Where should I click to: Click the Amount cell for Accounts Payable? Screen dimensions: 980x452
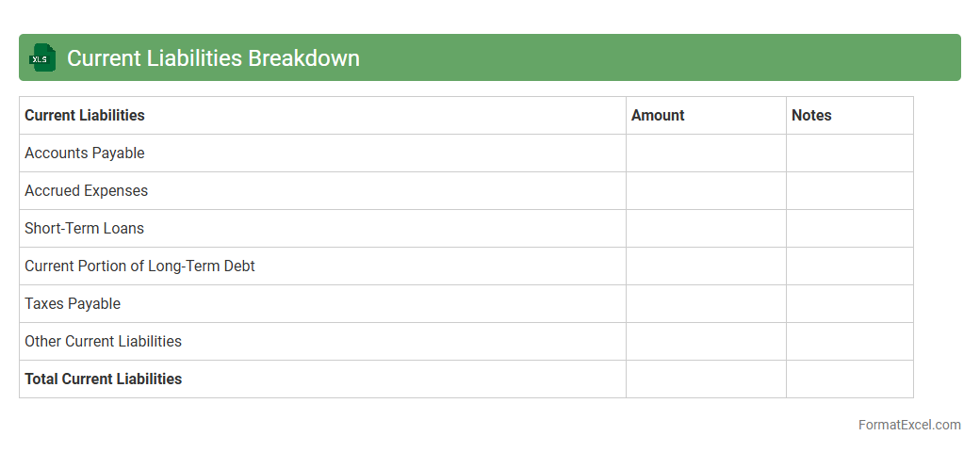click(x=706, y=153)
